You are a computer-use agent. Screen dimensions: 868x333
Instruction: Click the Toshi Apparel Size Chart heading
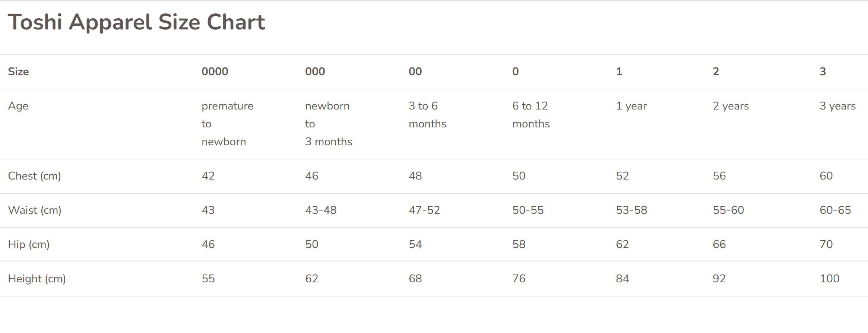click(x=136, y=22)
